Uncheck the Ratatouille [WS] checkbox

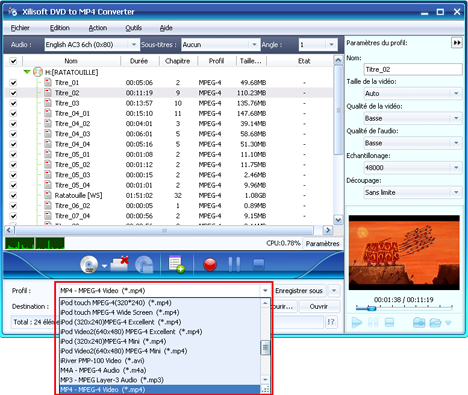pos(13,196)
